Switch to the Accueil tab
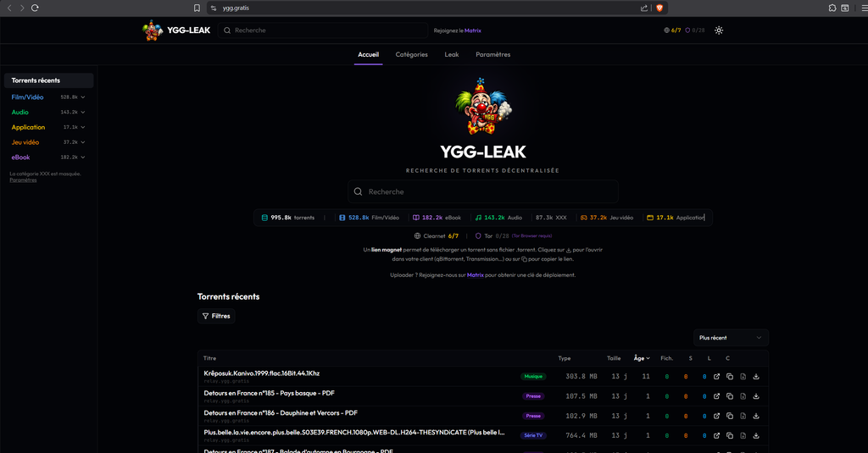The image size is (868, 453). click(x=368, y=54)
